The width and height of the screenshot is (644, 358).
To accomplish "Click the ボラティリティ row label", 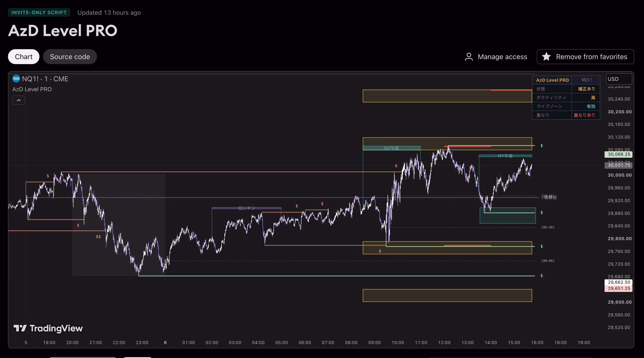I will coord(551,98).
